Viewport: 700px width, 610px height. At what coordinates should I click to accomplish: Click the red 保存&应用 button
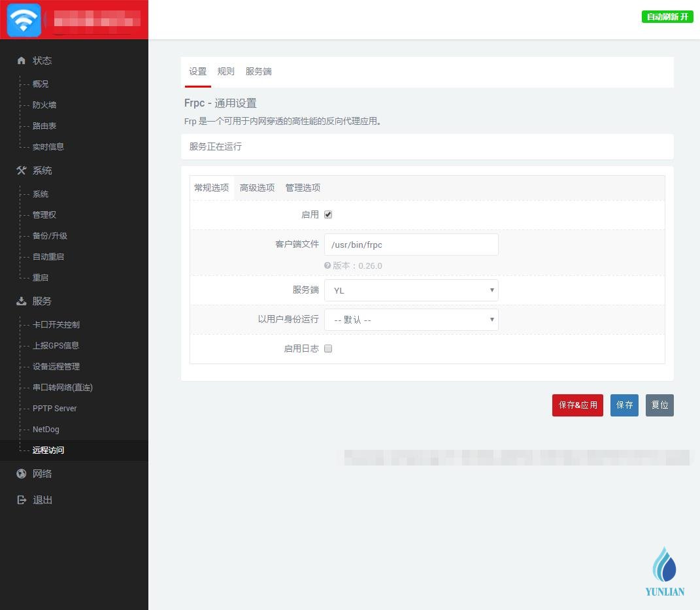577,405
